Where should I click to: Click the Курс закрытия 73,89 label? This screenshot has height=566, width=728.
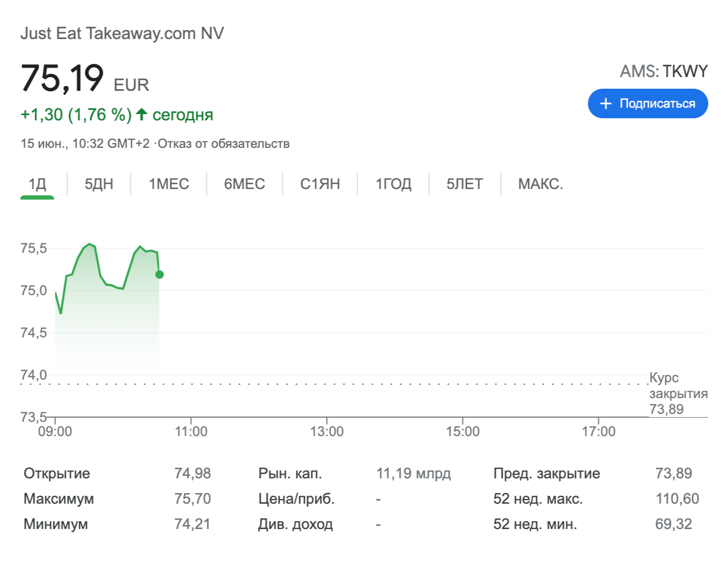678,393
